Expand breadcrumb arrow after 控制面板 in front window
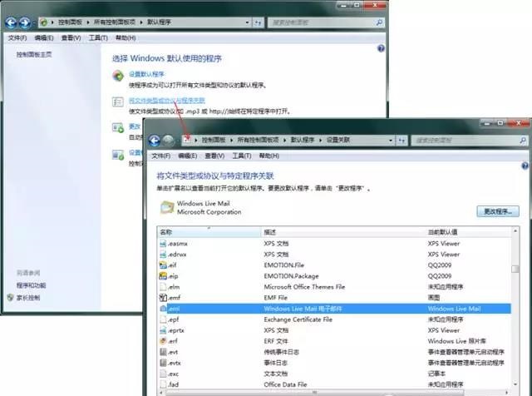The width and height of the screenshot is (532, 396). pyautogui.click(x=231, y=141)
